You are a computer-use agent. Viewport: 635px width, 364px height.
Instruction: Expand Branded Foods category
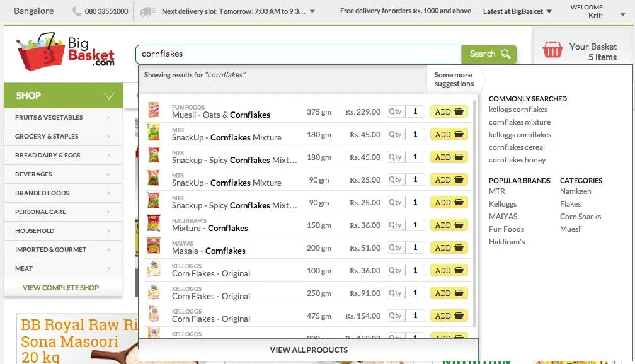[63, 193]
